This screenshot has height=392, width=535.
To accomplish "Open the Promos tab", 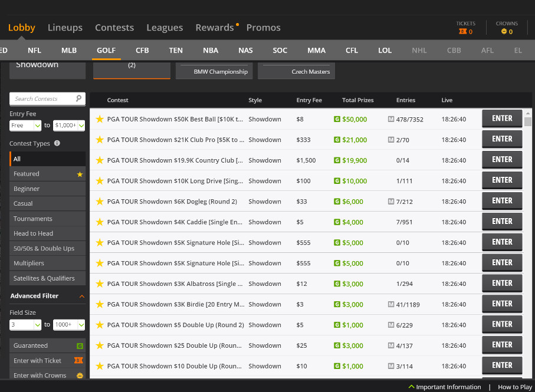I will pyautogui.click(x=264, y=27).
